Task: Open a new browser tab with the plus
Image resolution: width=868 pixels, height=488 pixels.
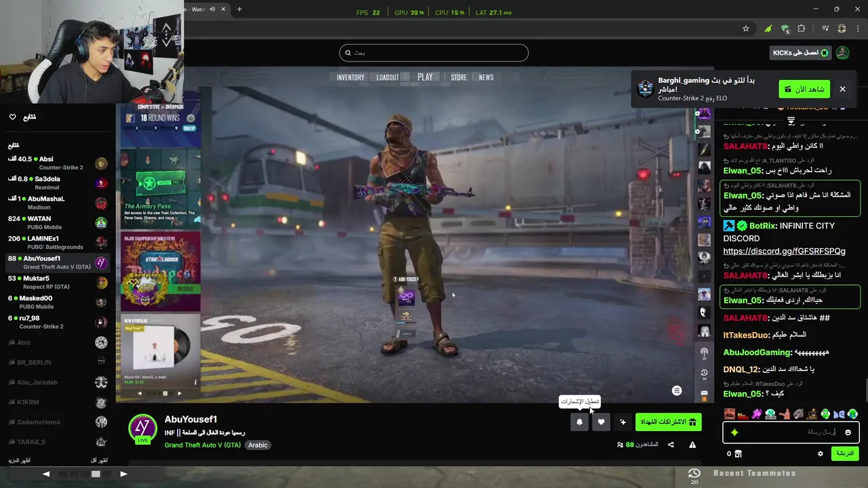Action: pyautogui.click(x=239, y=9)
